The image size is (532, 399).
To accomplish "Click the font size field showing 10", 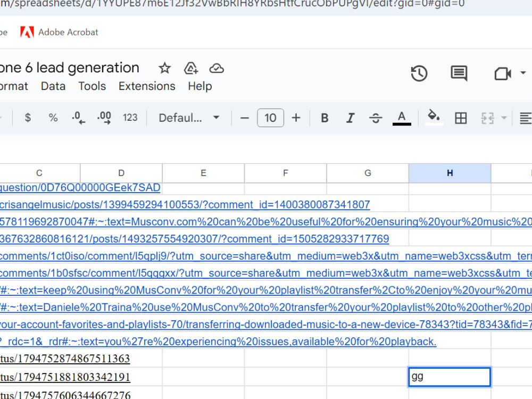I will point(270,118).
